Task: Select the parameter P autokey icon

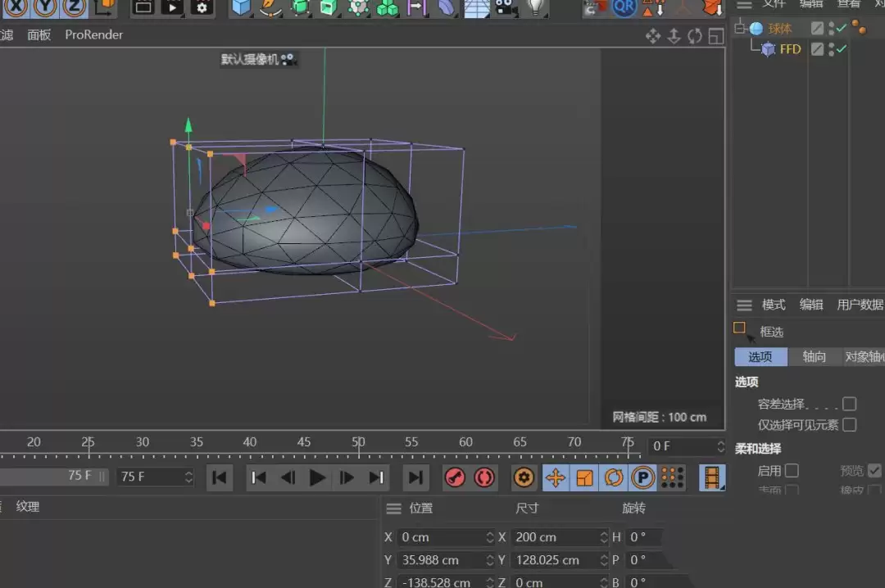Action: click(x=643, y=477)
